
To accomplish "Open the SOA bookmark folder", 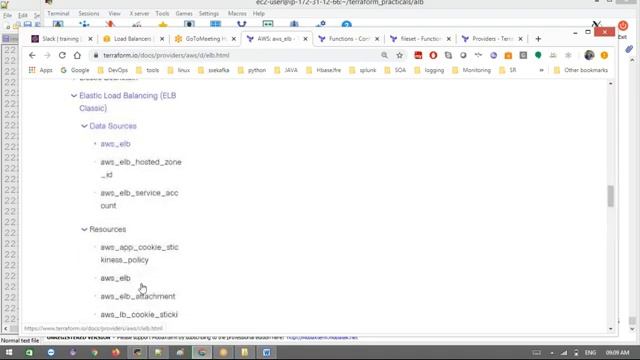I will 395,70.
